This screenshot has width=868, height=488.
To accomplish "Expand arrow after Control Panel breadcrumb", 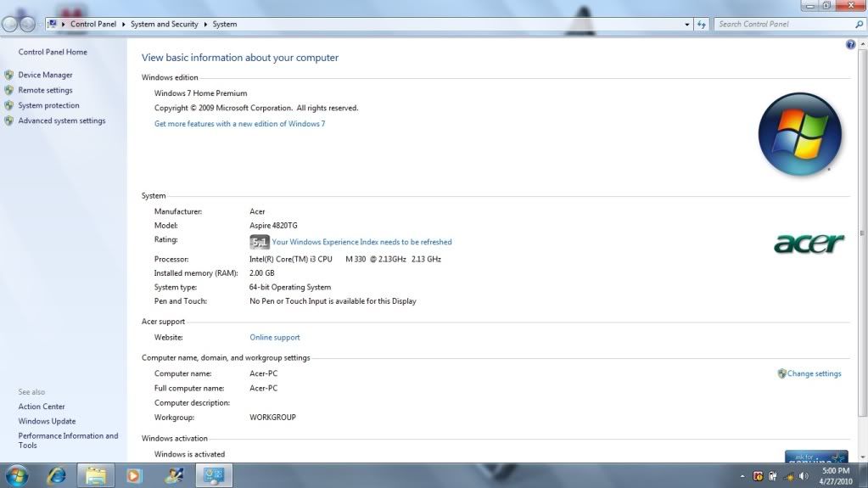I will point(123,25).
